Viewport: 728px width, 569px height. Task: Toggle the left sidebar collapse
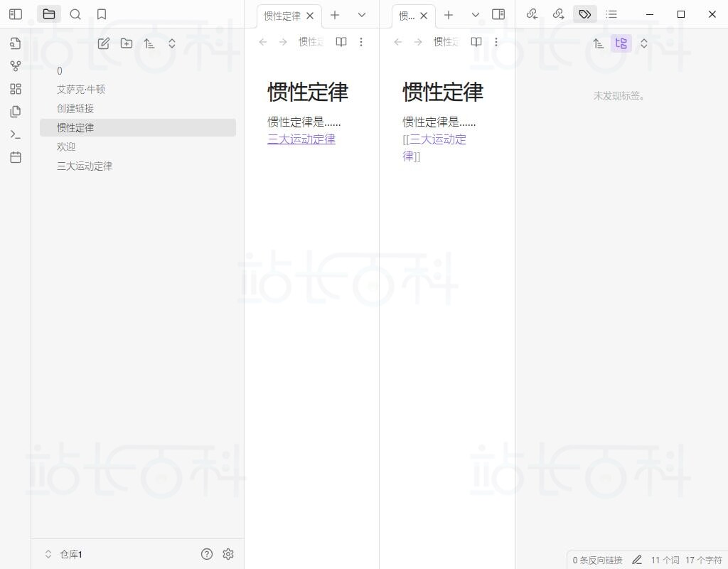tap(16, 14)
